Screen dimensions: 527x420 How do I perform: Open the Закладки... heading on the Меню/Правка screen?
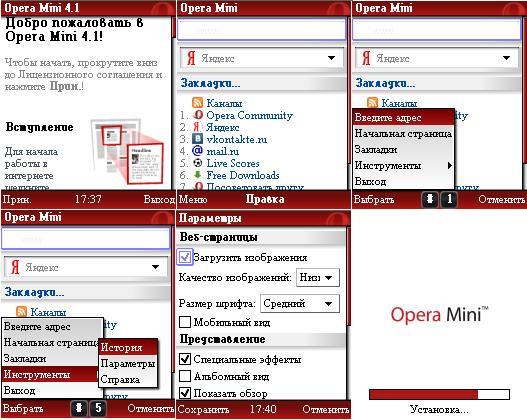(x=210, y=83)
